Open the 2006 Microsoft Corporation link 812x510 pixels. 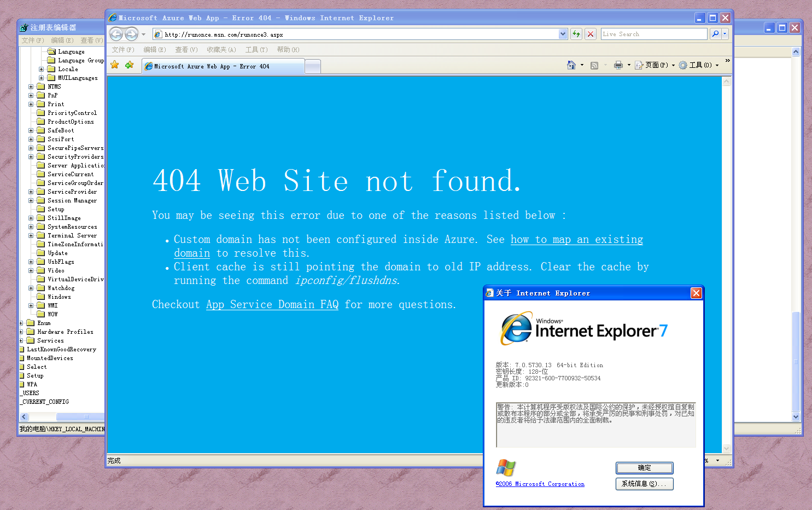540,484
